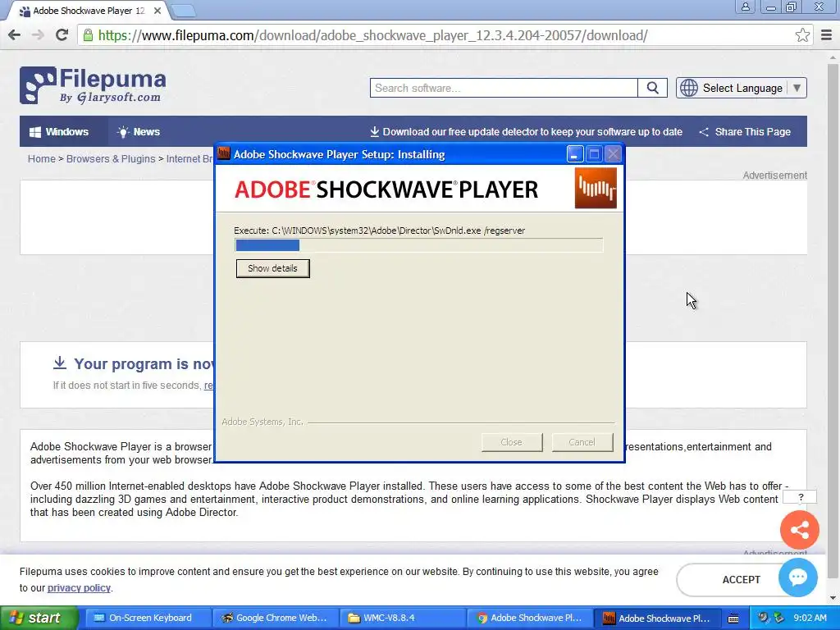The height and width of the screenshot is (630, 840).
Task: Open the News menu item
Action: [x=139, y=132]
